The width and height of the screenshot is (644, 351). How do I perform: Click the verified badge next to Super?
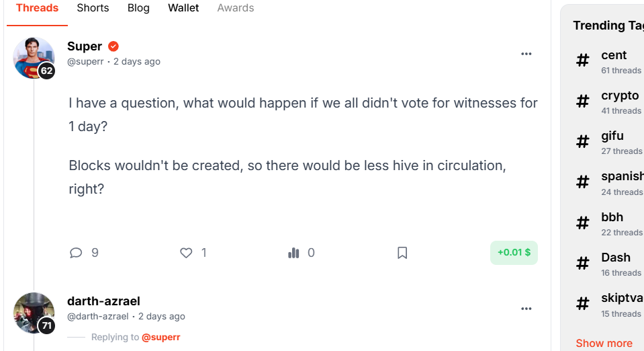point(113,46)
